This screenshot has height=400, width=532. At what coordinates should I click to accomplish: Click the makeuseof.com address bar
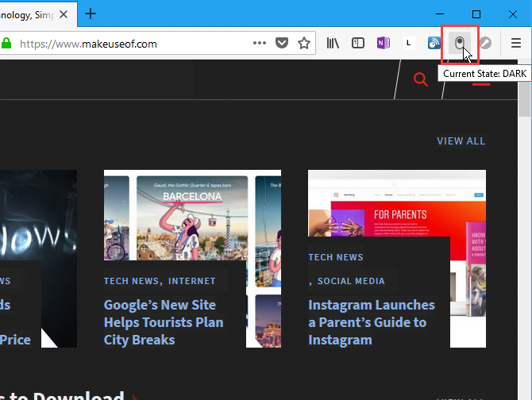tap(127, 44)
